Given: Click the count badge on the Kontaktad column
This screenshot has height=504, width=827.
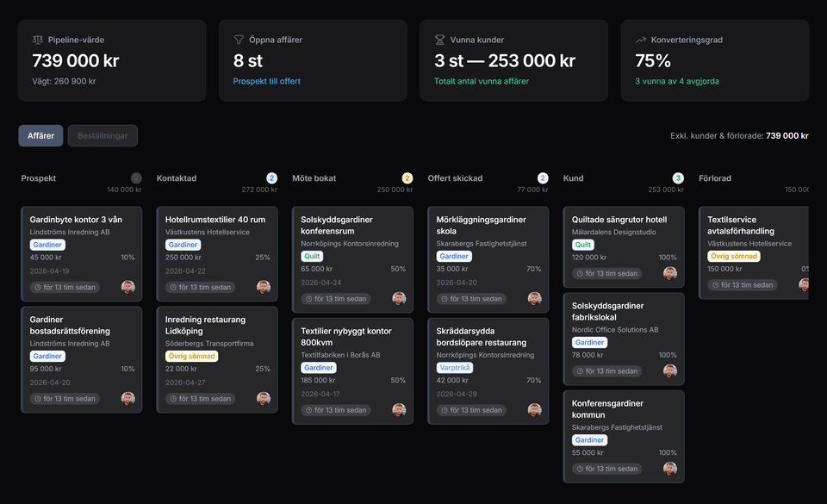Looking at the screenshot, I should 271,177.
